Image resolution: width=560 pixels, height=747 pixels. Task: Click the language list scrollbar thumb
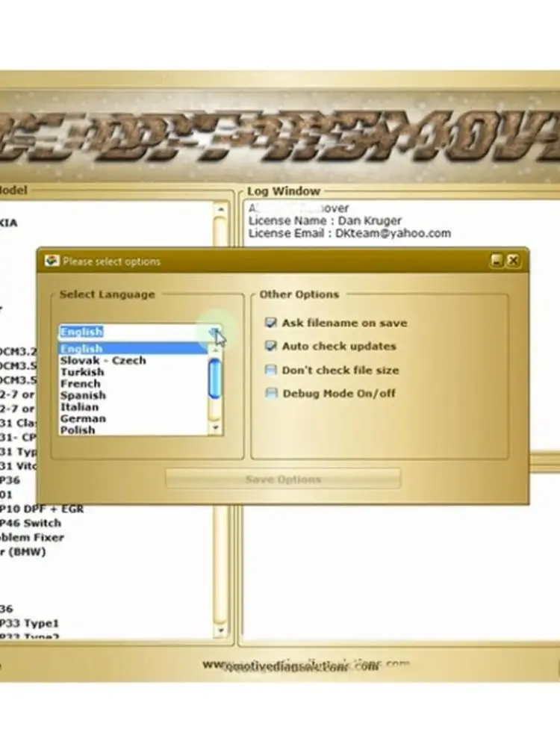pos(215,379)
